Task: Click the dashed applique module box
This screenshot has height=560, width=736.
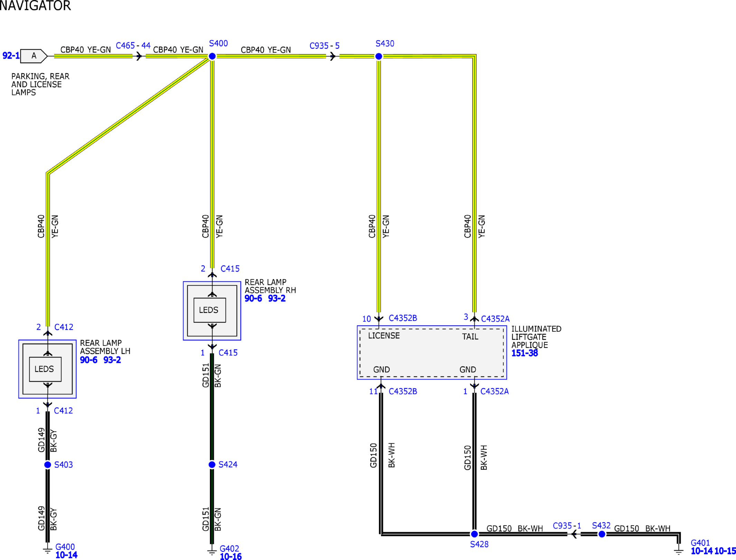Action: coord(432,353)
